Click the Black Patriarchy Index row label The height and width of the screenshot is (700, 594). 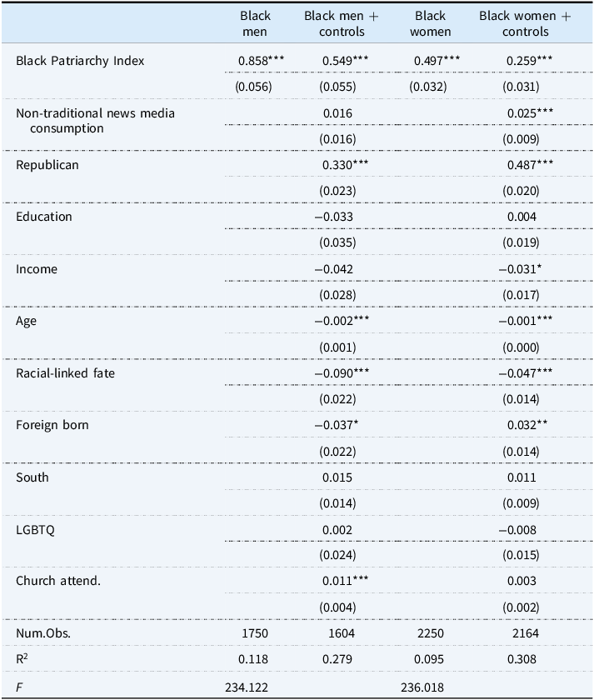[x=80, y=61]
